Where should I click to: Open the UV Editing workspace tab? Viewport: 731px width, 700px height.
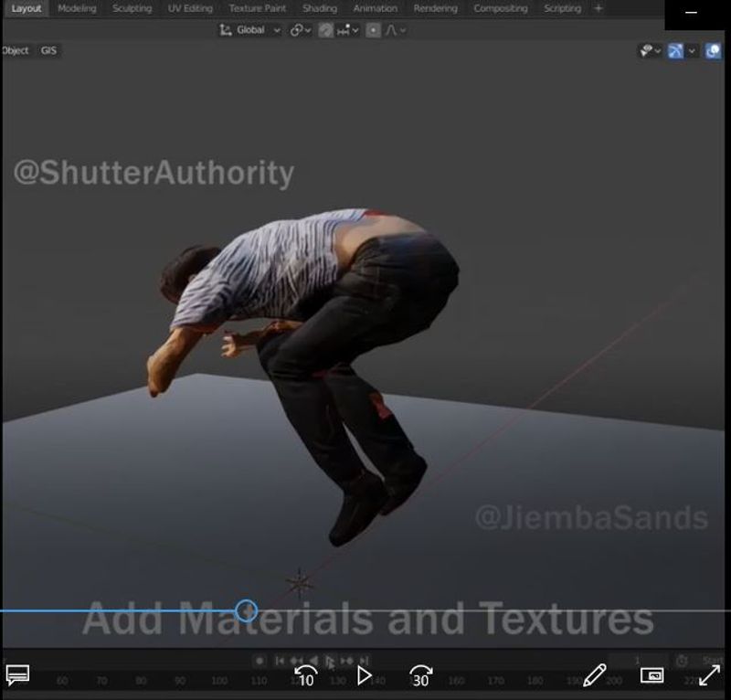point(190,8)
